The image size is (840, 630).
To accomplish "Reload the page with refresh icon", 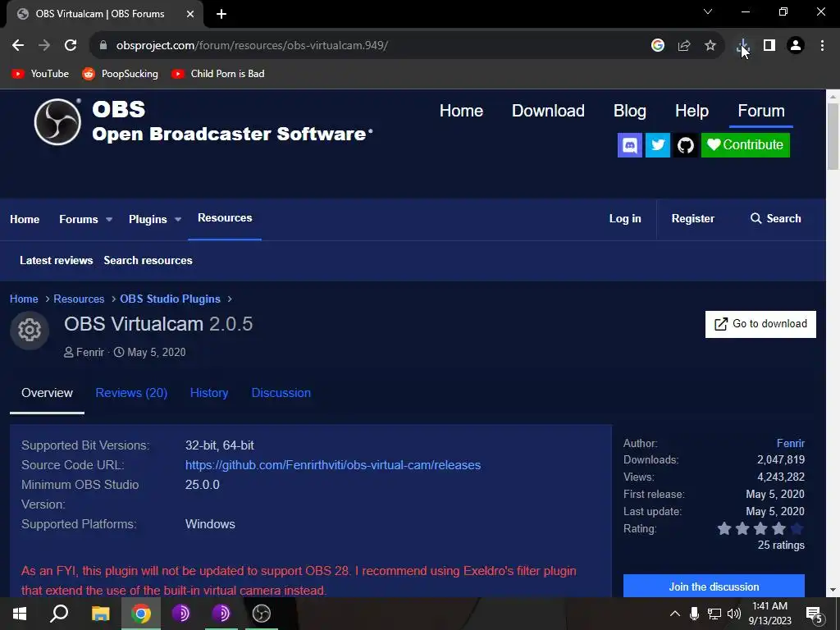I will 71,46.
